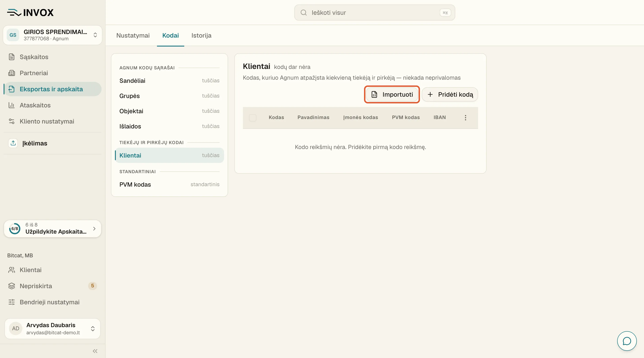Open the Grupės code list
Viewport: 644px width, 358px height.
(169, 96)
